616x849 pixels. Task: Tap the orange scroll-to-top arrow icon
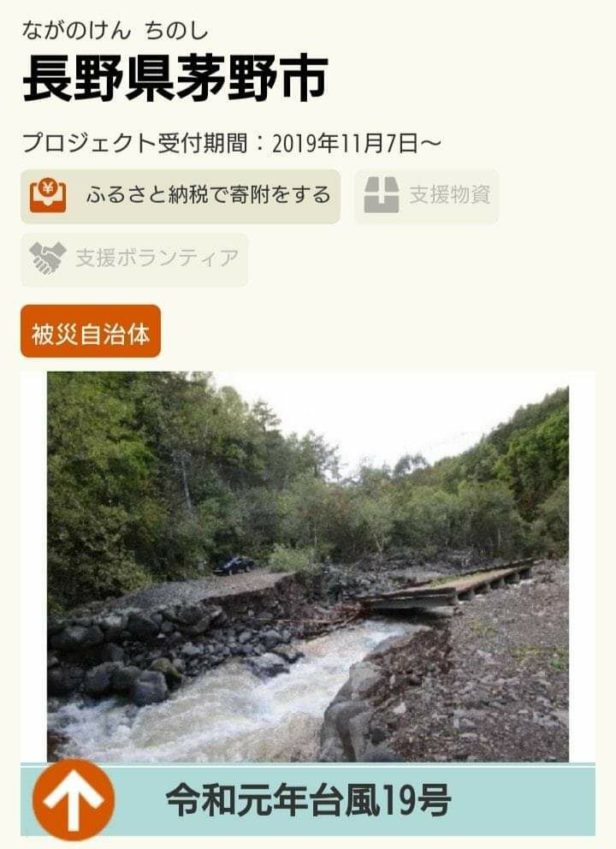coord(74,799)
